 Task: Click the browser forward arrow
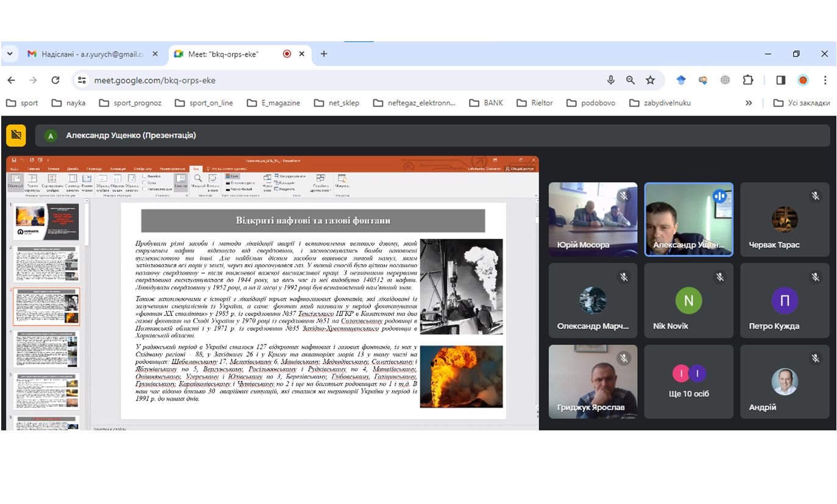(33, 80)
